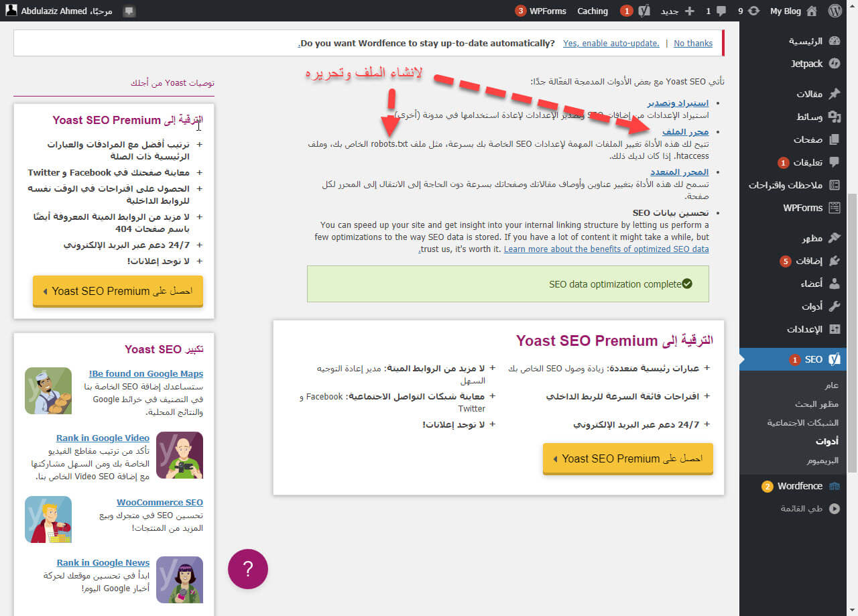Click the 'توصيات Yoast من أجلك' heading
The image size is (858, 616).
coord(172,83)
